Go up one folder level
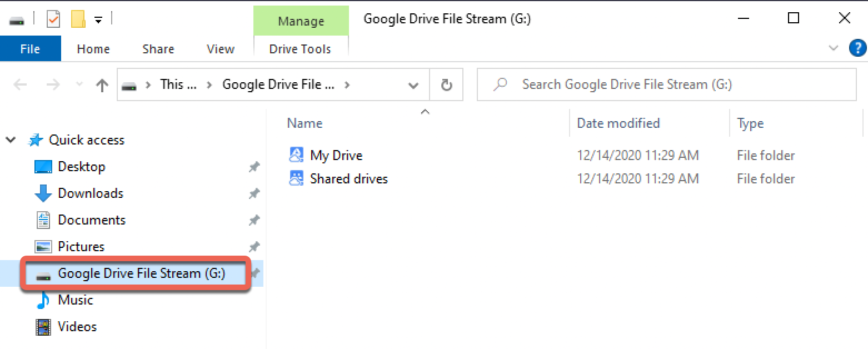The width and height of the screenshot is (868, 349). (x=102, y=84)
